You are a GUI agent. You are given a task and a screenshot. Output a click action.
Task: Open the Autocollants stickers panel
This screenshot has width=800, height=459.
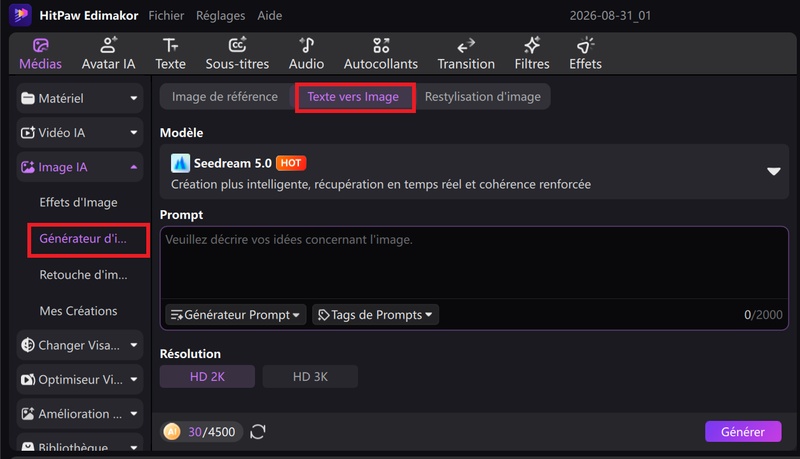tap(381, 54)
